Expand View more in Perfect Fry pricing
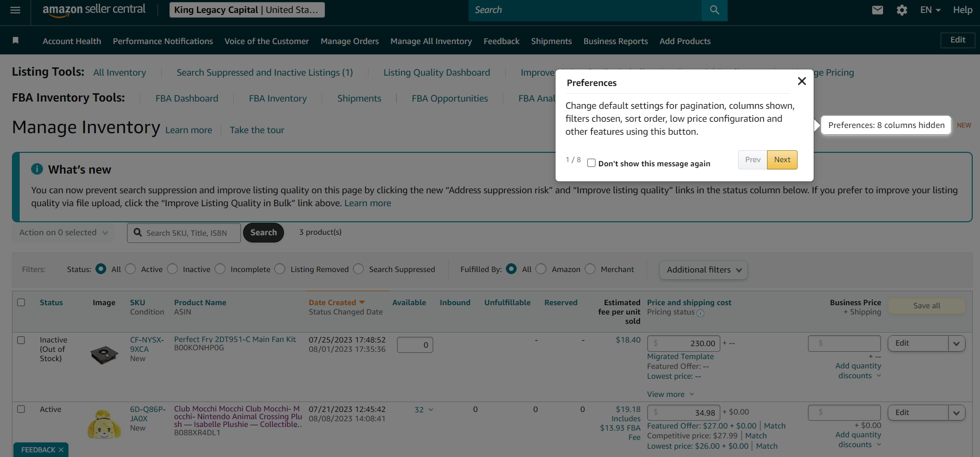Viewport: 980px width, 457px height. [x=671, y=394]
